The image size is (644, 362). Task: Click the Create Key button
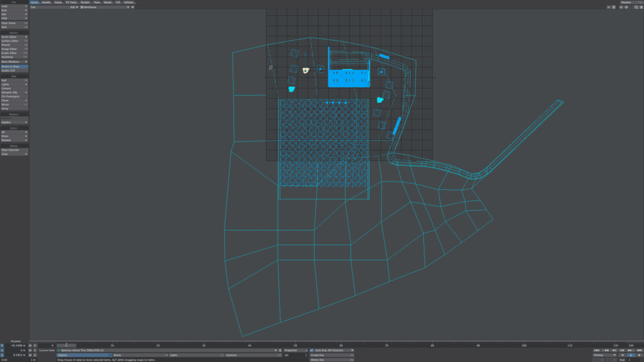(x=331, y=355)
